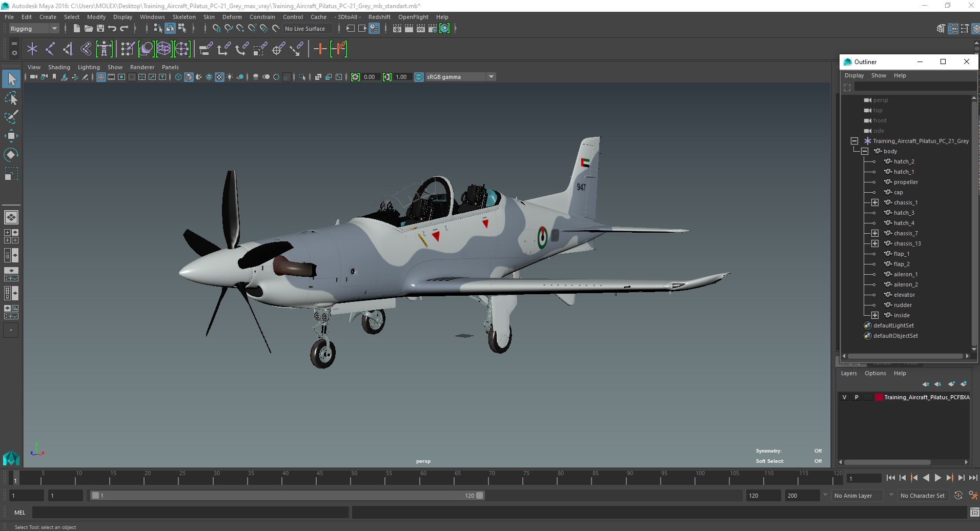Expand the chassis_1 node in Outliner

[x=875, y=202]
